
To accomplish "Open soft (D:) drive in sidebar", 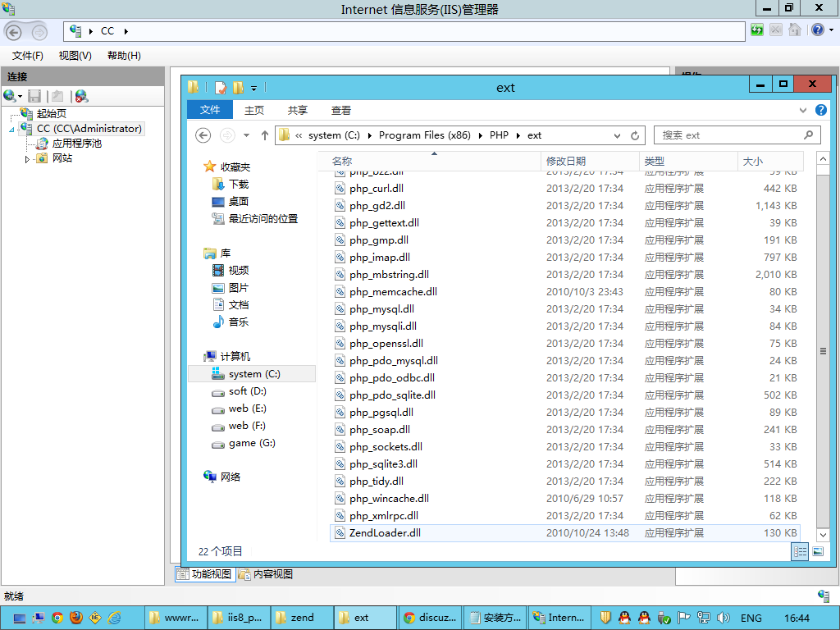I will click(x=248, y=391).
